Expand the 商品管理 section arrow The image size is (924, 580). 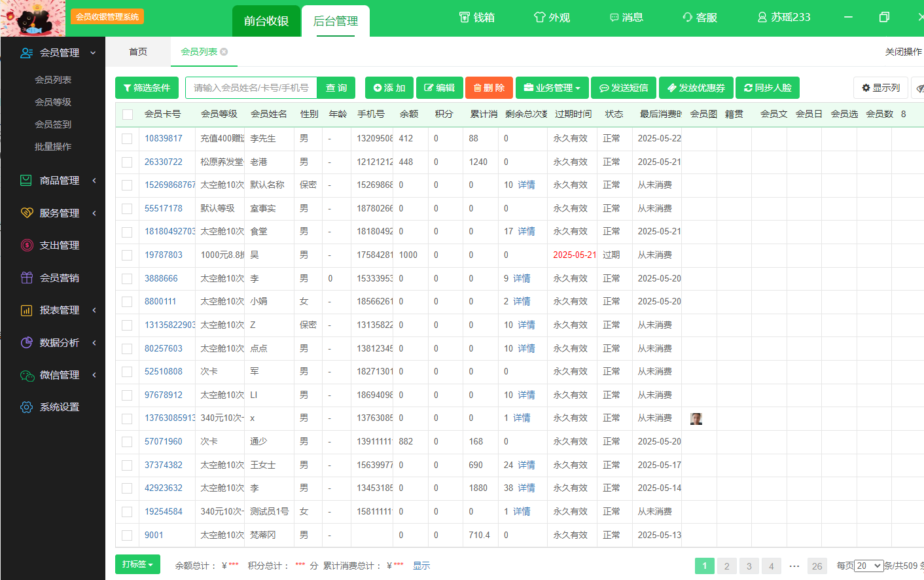[x=94, y=180]
